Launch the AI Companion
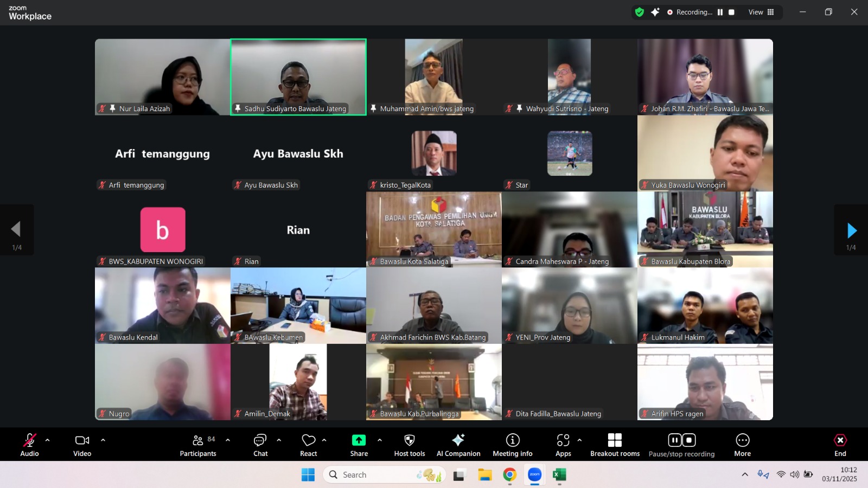The width and height of the screenshot is (868, 488). [458, 445]
